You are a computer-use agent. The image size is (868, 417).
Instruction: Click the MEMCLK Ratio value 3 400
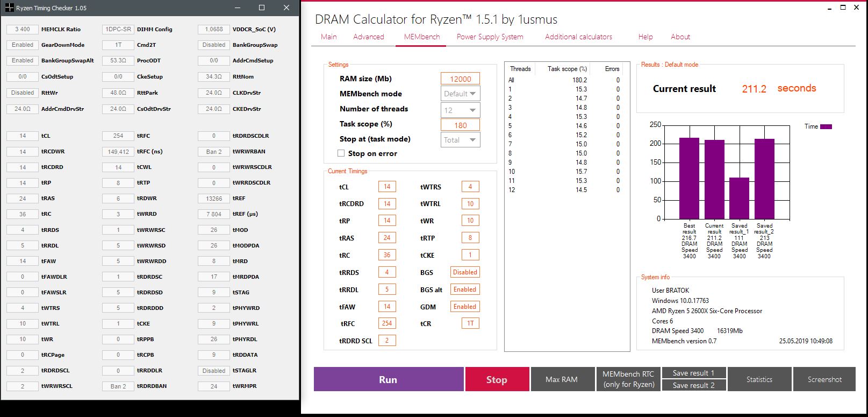[23, 30]
